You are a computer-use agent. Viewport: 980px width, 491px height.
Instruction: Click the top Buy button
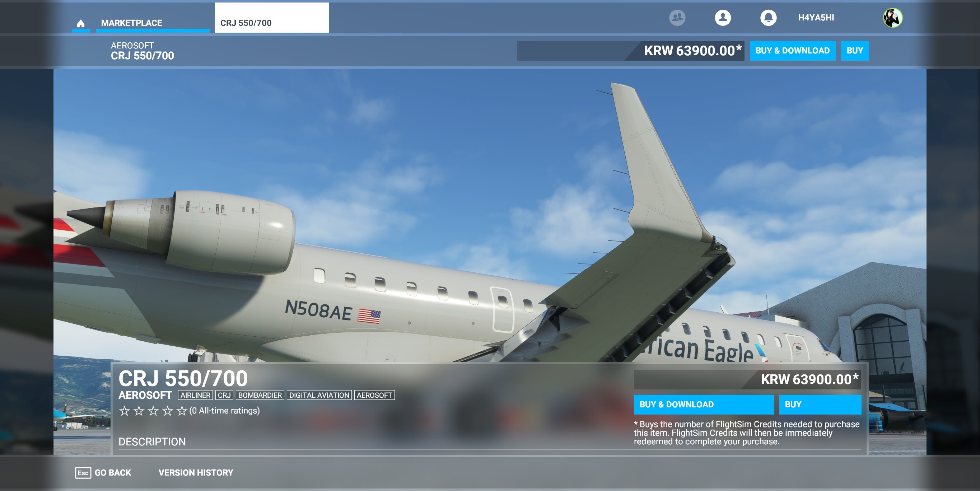point(854,51)
